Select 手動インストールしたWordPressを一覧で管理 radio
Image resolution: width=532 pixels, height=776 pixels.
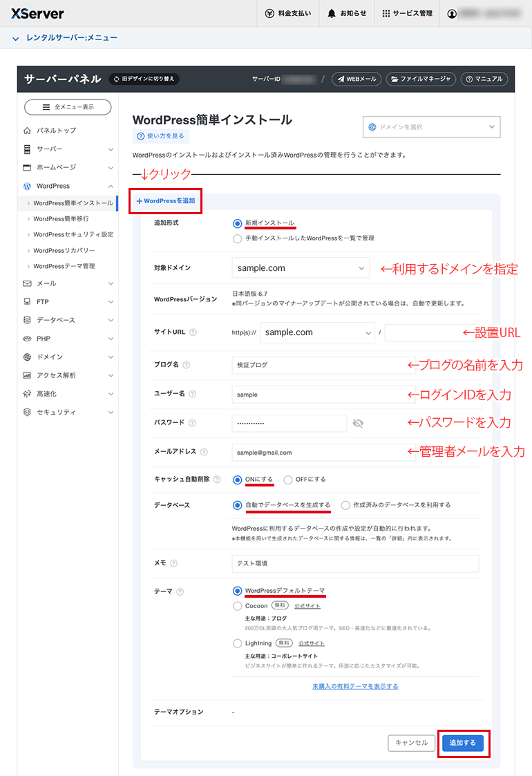[237, 238]
